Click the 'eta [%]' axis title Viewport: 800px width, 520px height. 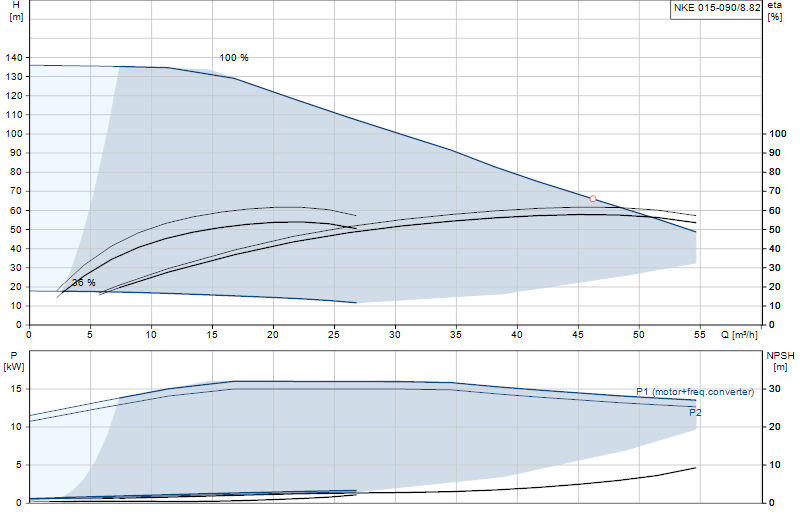pyautogui.click(x=774, y=11)
